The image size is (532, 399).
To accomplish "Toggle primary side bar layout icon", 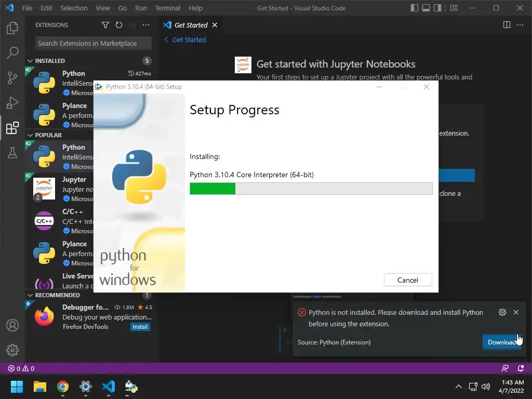I will click(414, 8).
